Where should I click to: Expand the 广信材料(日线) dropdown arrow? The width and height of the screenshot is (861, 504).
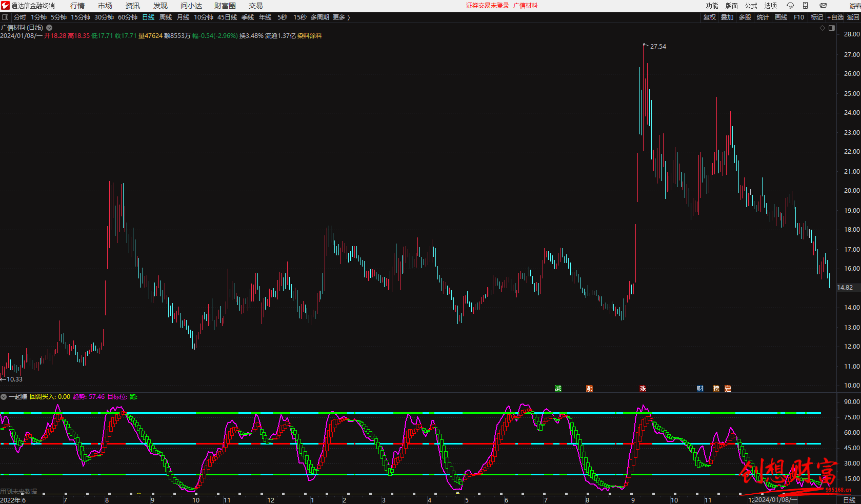coord(49,28)
